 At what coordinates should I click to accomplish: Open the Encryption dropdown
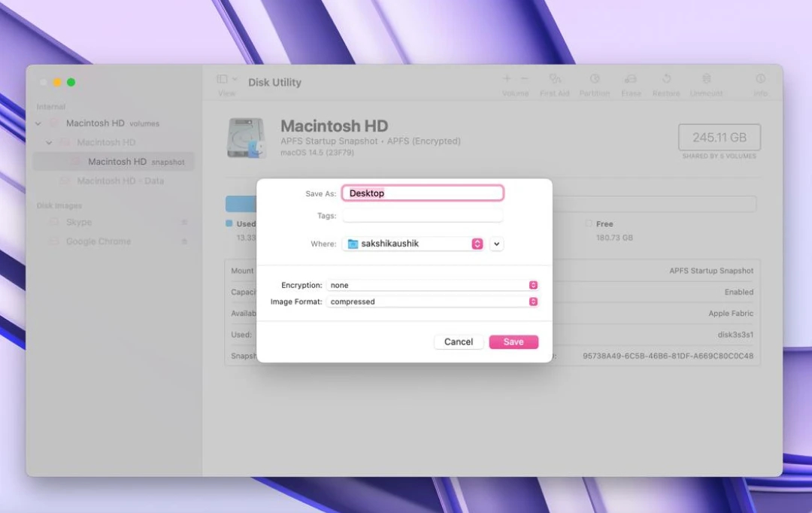(433, 285)
